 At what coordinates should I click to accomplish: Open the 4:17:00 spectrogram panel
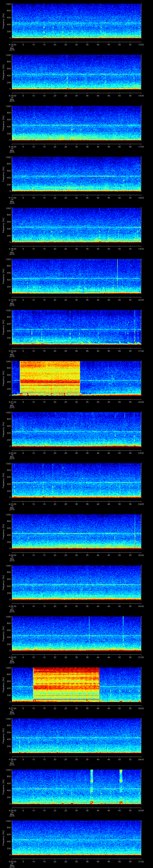point(76,174)
